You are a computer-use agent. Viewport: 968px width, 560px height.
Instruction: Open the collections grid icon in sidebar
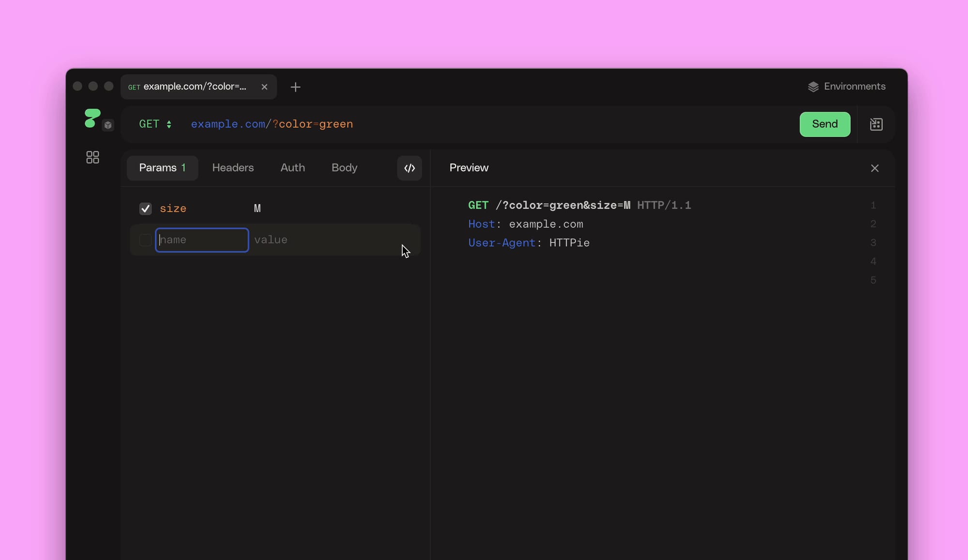pos(92,157)
